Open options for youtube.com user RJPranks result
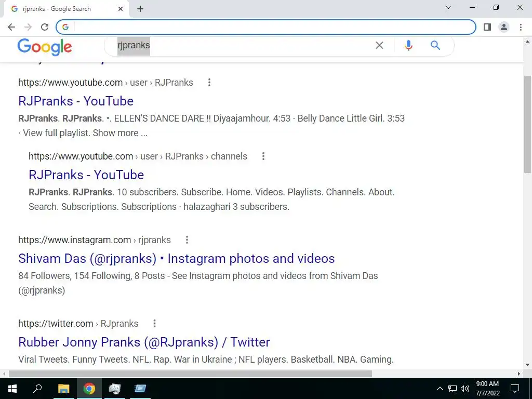This screenshot has width=532, height=399. coord(209,83)
